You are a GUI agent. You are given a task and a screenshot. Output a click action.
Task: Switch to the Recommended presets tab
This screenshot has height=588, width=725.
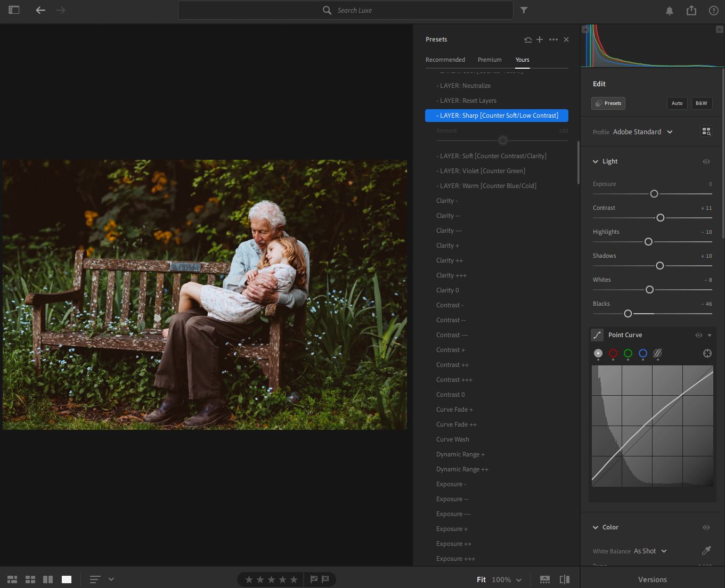click(x=445, y=60)
